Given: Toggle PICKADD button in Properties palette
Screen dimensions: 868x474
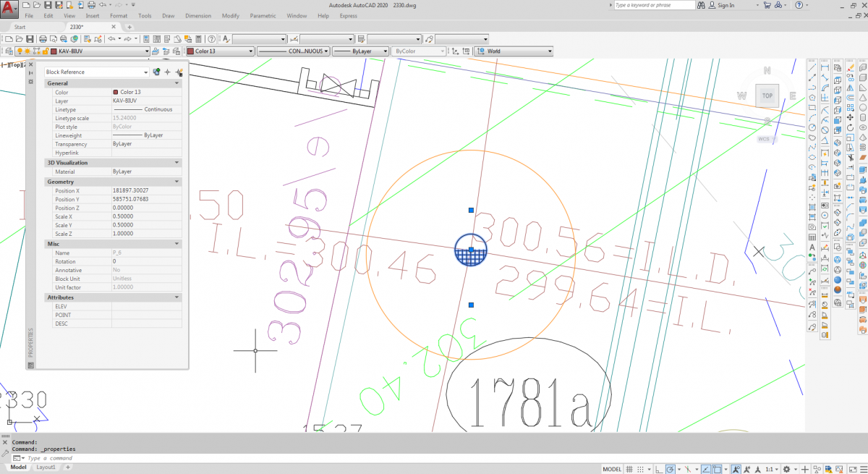Looking at the screenshot, I should [157, 72].
